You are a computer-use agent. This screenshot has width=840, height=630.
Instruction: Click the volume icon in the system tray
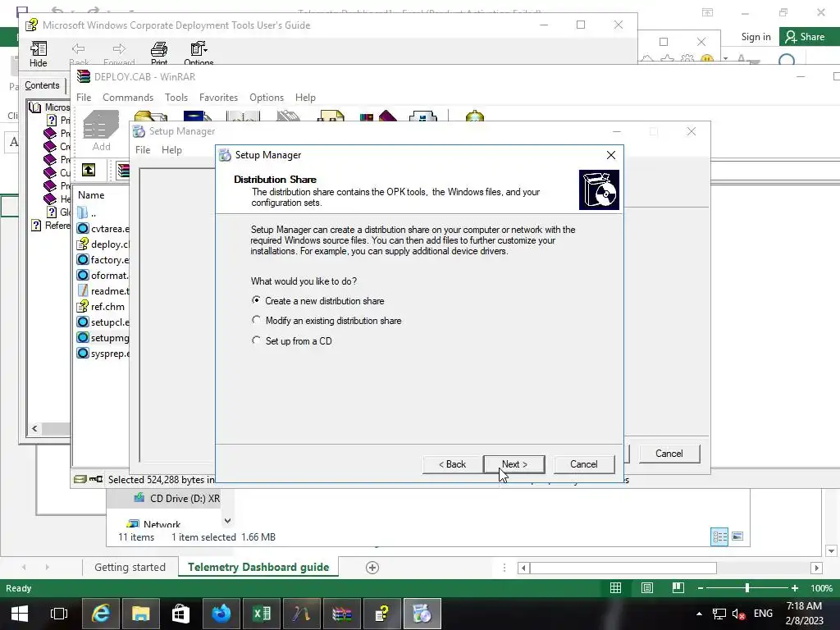pyautogui.click(x=739, y=614)
